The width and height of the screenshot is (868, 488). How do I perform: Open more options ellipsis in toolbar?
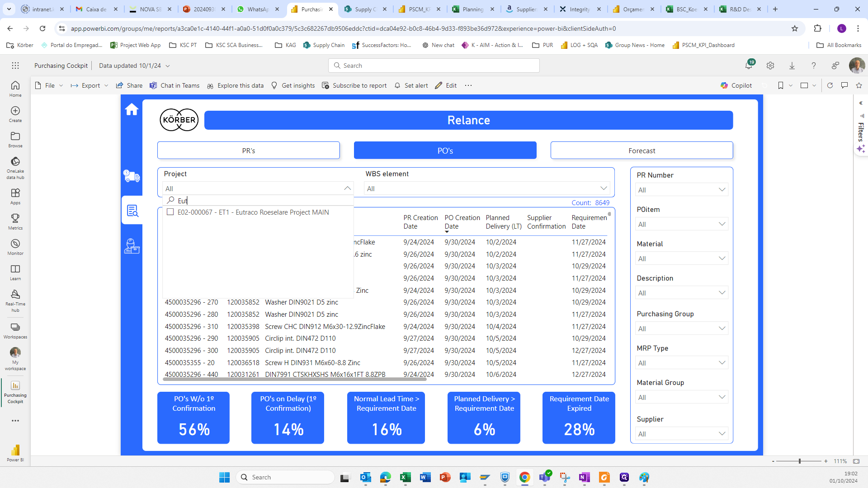[468, 85]
